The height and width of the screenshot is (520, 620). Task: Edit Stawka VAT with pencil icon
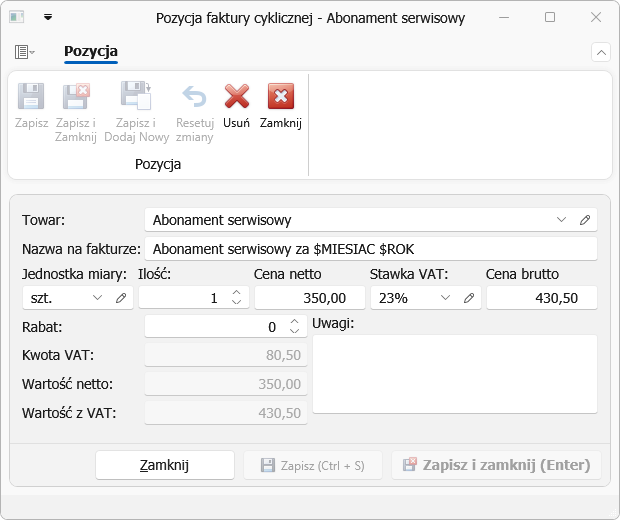point(469,298)
